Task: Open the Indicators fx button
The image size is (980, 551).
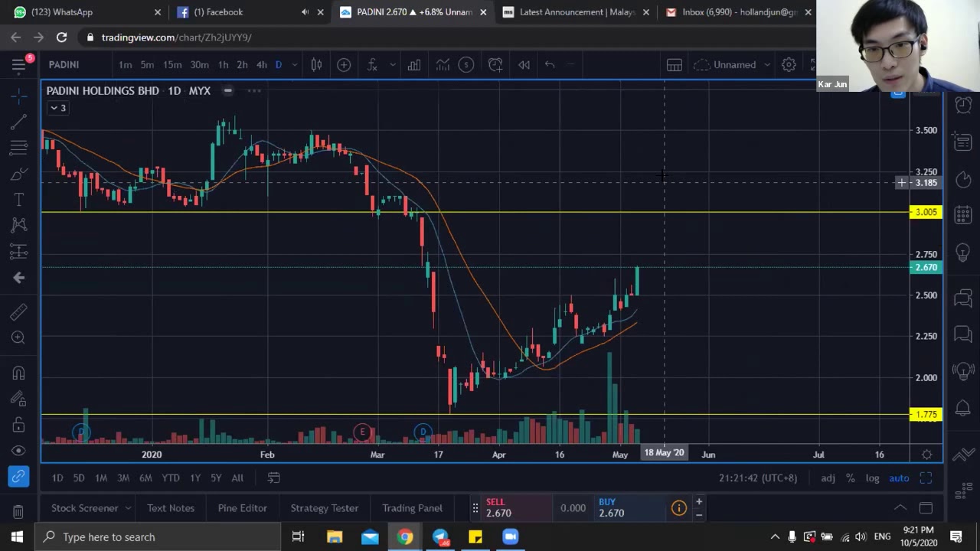Action: click(372, 65)
